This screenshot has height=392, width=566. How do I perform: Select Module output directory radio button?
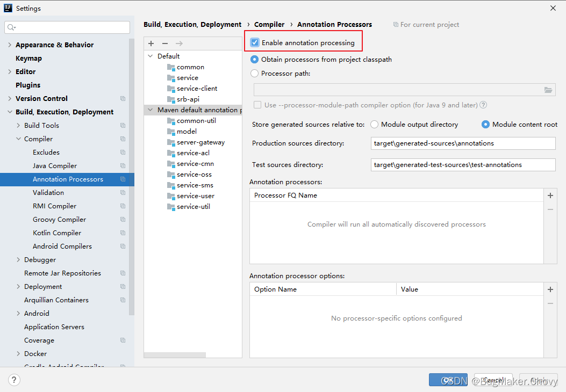(x=374, y=125)
